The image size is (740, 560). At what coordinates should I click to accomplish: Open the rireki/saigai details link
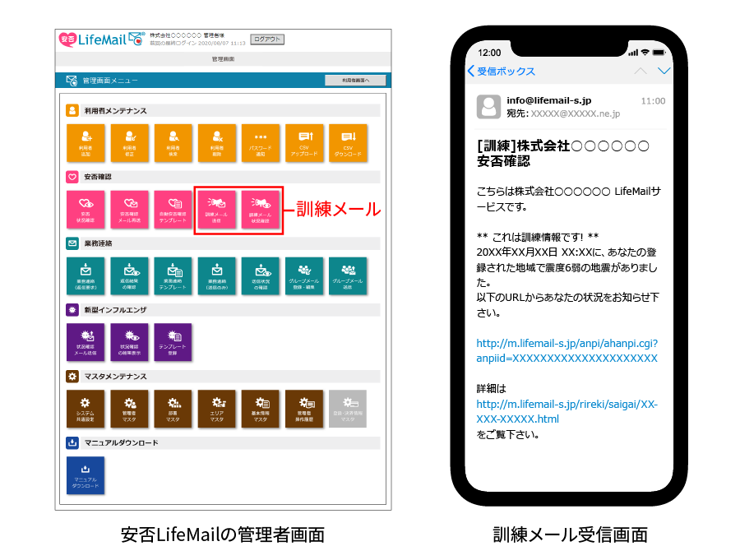click(567, 411)
